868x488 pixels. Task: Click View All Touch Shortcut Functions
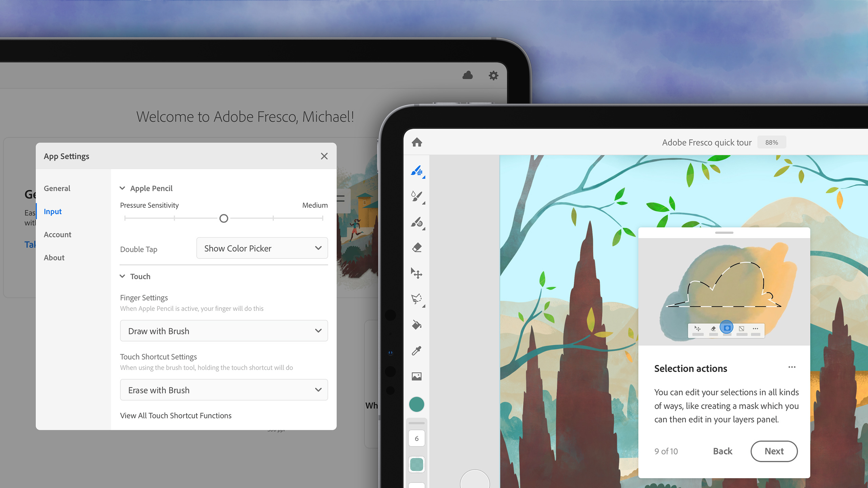point(175,415)
